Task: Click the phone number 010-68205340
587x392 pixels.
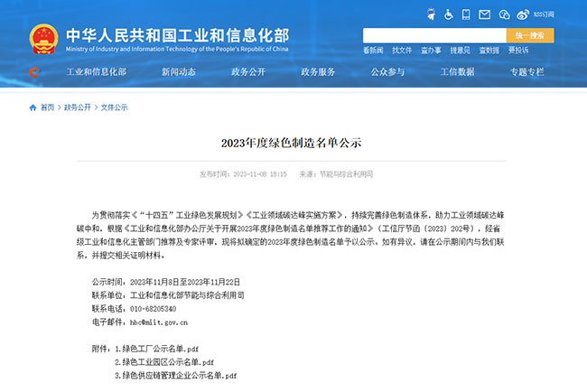Action: pyautogui.click(x=154, y=309)
